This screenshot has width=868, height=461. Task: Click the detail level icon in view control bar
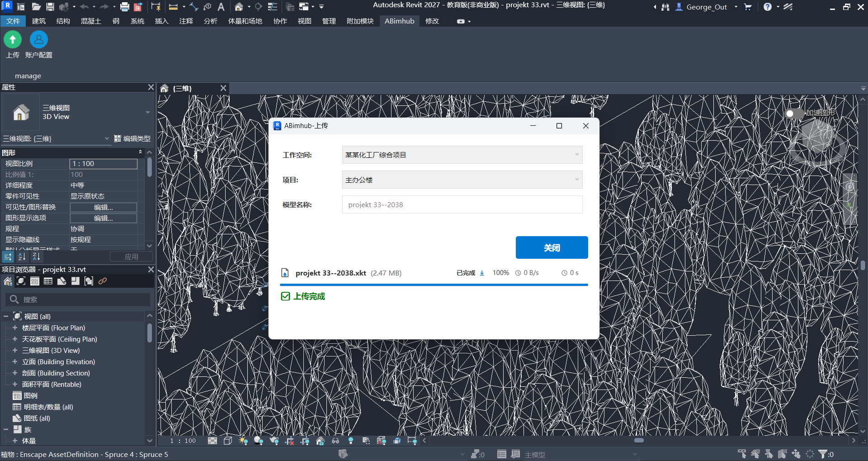coord(212,441)
